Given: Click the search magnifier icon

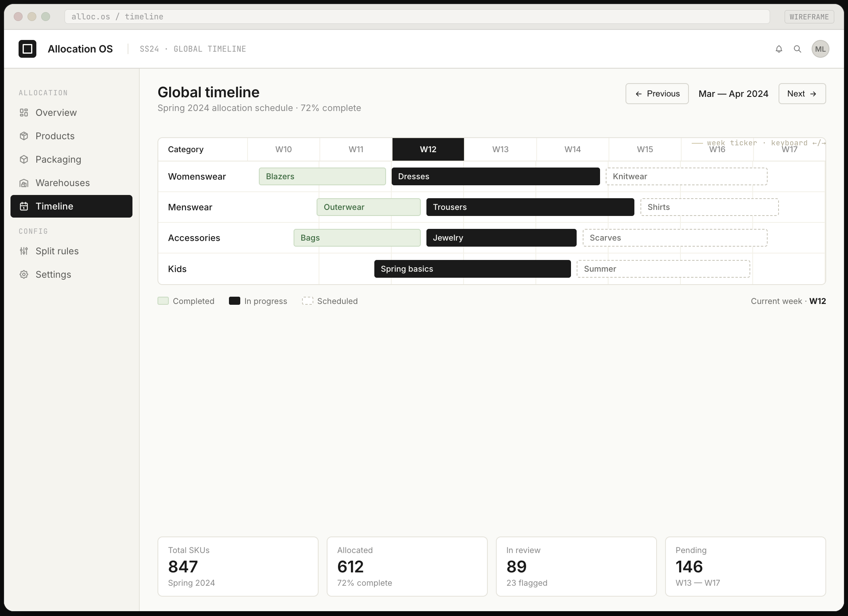Looking at the screenshot, I should point(798,49).
